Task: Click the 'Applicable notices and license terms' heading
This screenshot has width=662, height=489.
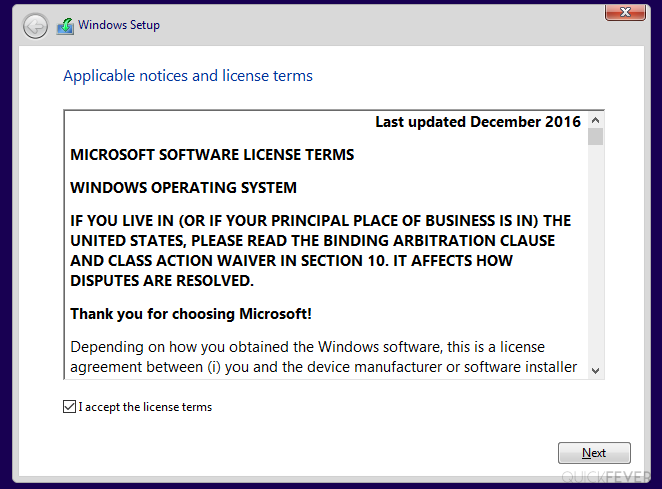Action: (x=188, y=76)
